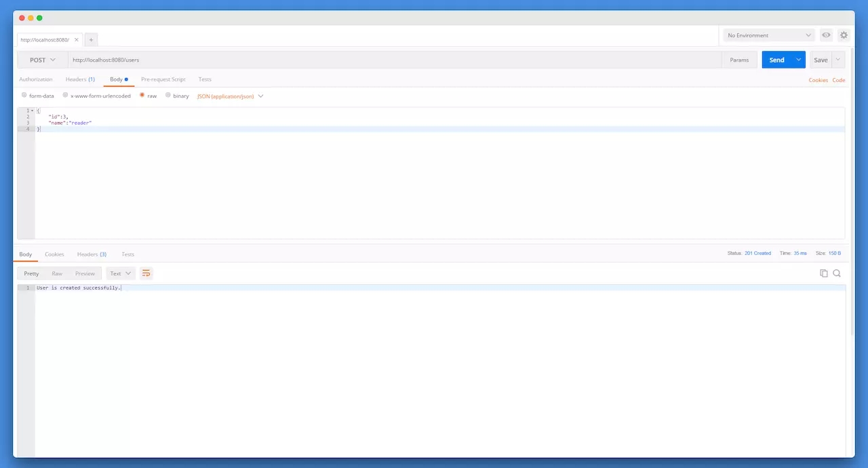Click the 35 ms response time
This screenshot has height=468, width=868.
[800, 253]
